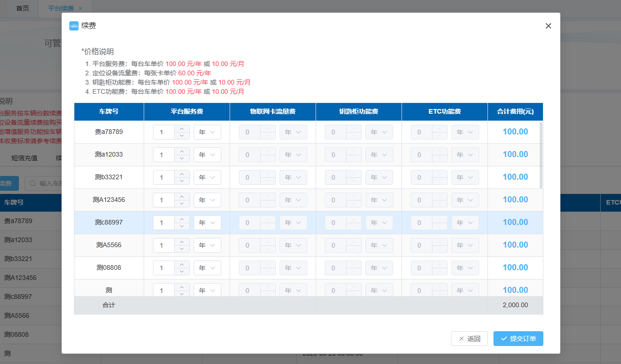The image size is (621, 364).
Task: Decrease 平台服务费 quantity for 测a12033
Action: point(182,158)
